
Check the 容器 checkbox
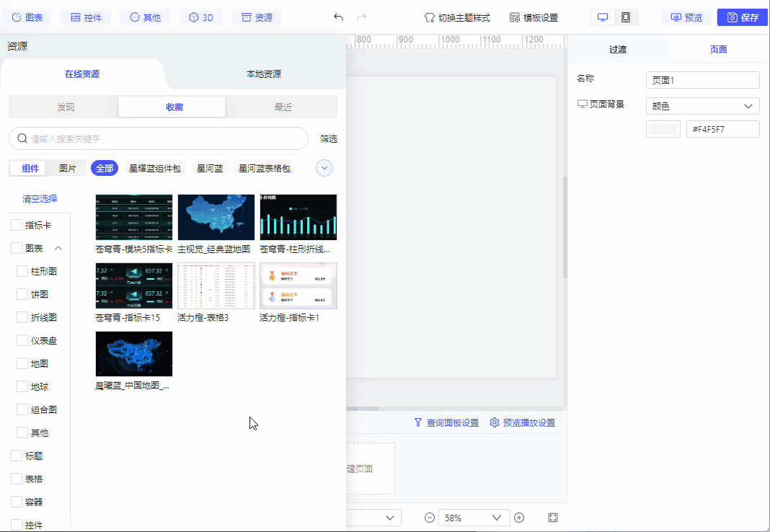[16, 502]
